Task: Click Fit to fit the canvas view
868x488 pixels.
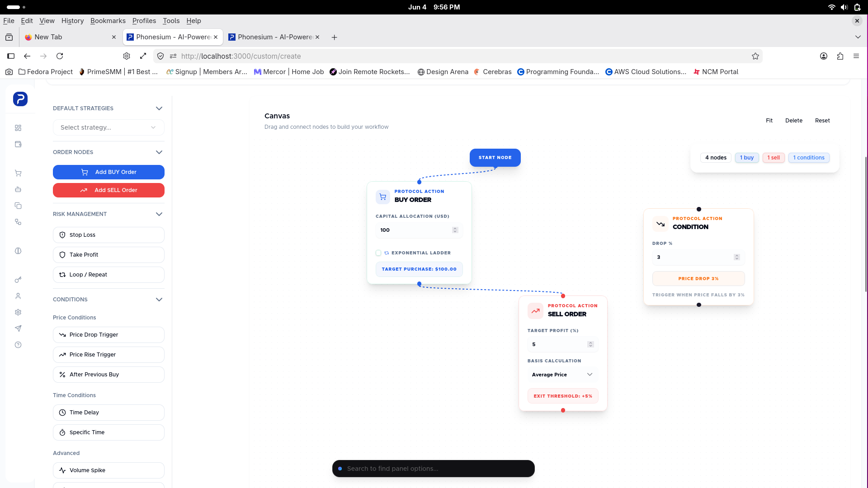Action: tap(769, 121)
